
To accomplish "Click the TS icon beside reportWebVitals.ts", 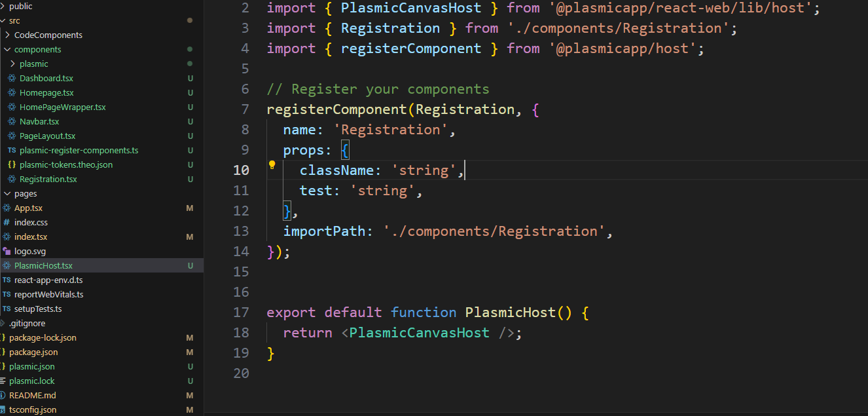I will coord(7,295).
